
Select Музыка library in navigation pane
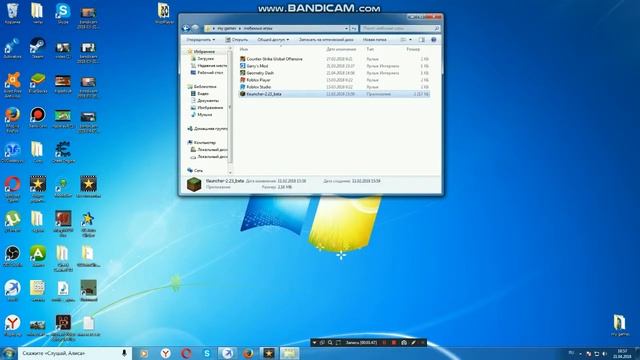click(204, 115)
